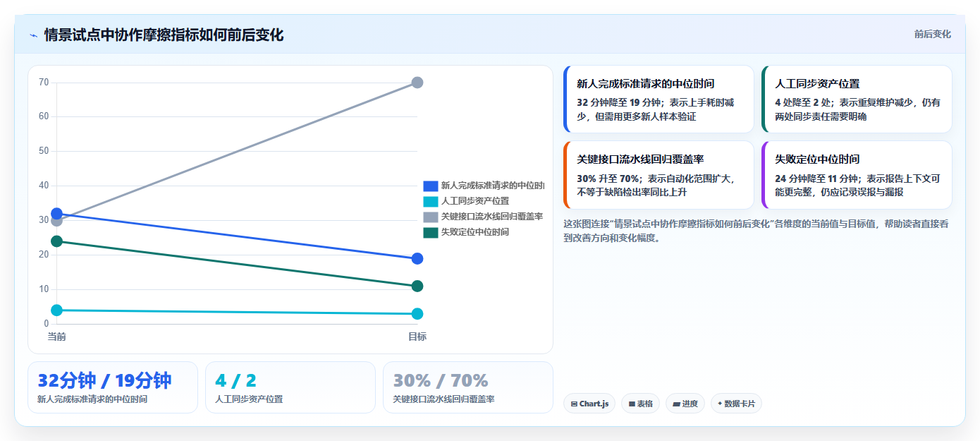980x441 pixels.
Task: Open the 关键接口流水线回归覆盖率 detail card
Action: pos(659,175)
